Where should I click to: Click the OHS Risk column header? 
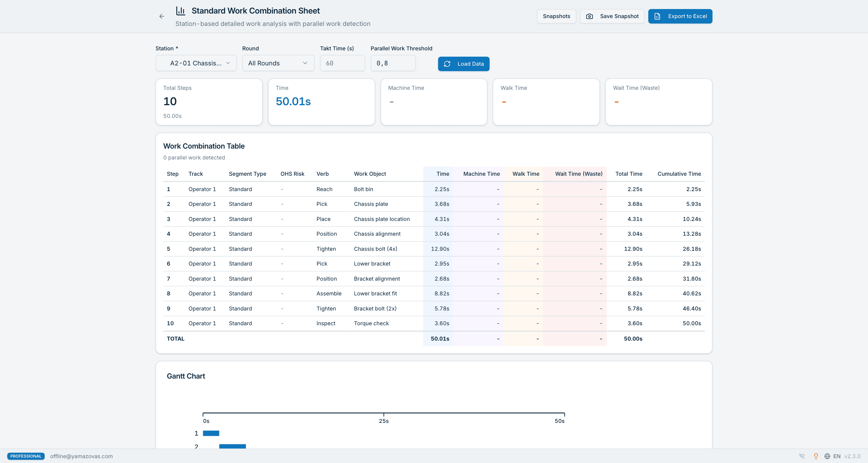[x=292, y=174]
